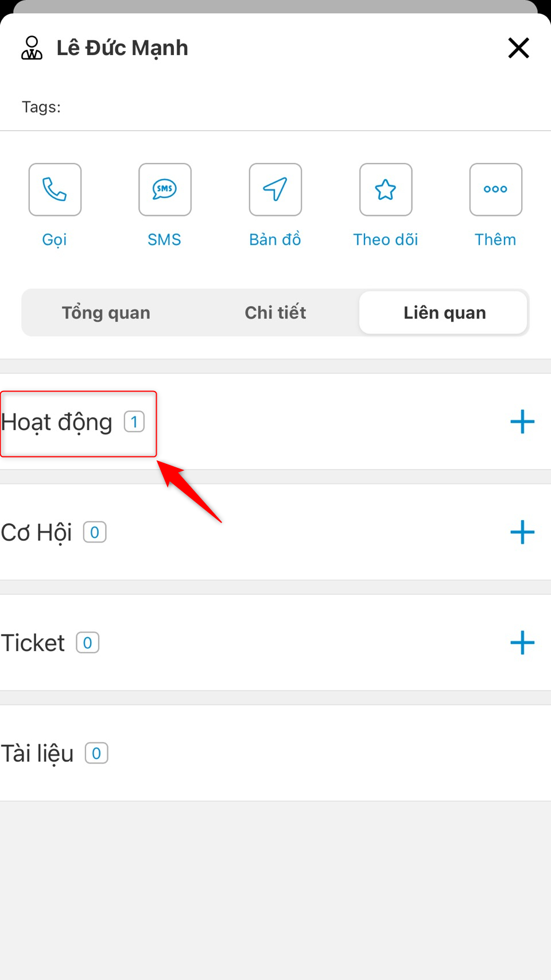Screen dimensions: 551x980
Task: Add a new Ticket with plus
Action: point(522,642)
